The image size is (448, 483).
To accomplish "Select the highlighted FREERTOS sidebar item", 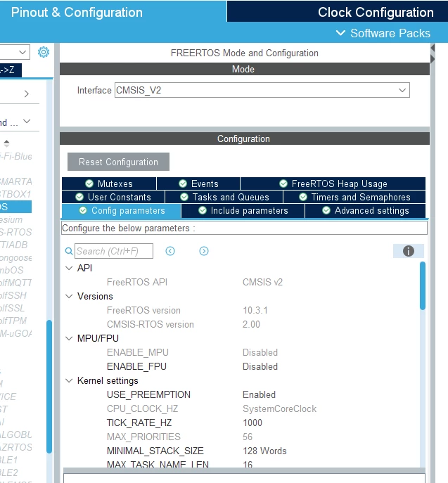I will [x=15, y=207].
